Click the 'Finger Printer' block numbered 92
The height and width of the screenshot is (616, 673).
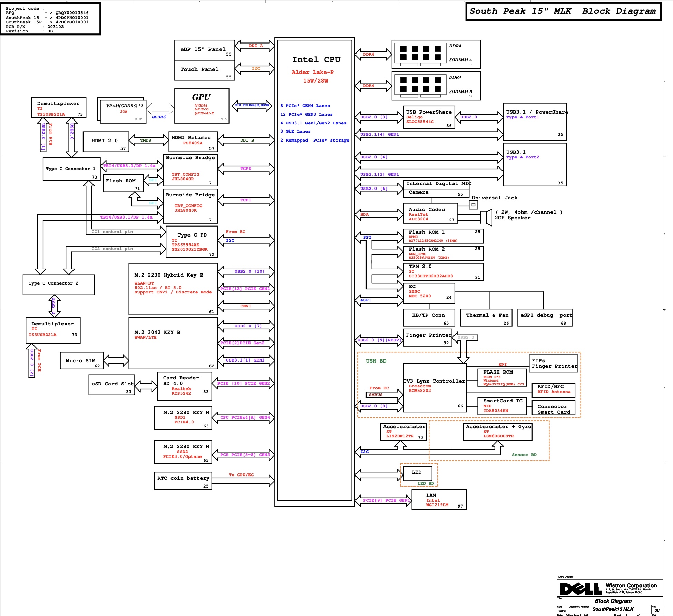pyautogui.click(x=428, y=338)
